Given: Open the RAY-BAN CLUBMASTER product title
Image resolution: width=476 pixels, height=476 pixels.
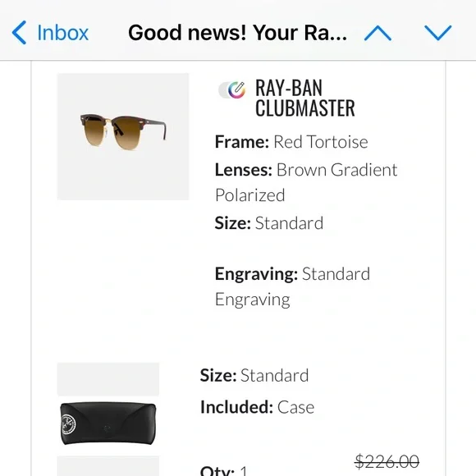Looking at the screenshot, I should coord(304,98).
